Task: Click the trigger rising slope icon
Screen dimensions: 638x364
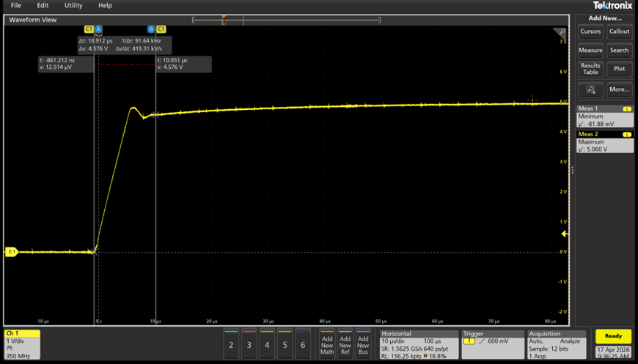Action: point(482,341)
